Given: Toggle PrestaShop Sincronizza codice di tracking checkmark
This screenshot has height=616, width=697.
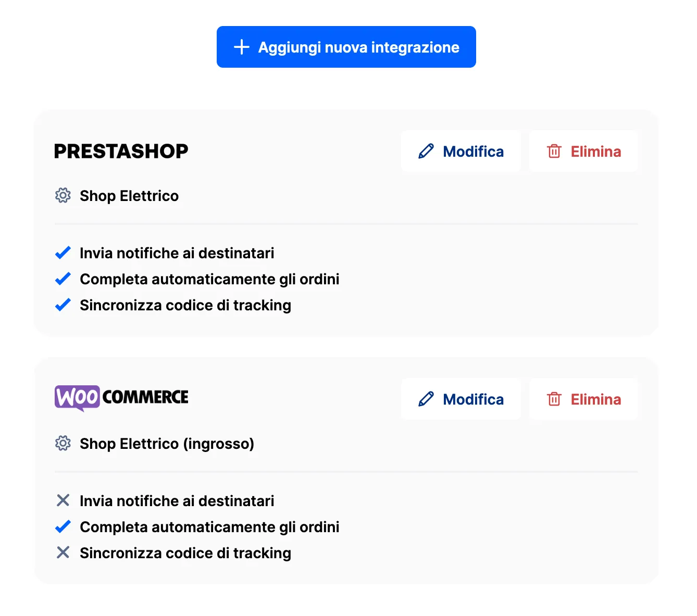Looking at the screenshot, I should click(x=63, y=305).
